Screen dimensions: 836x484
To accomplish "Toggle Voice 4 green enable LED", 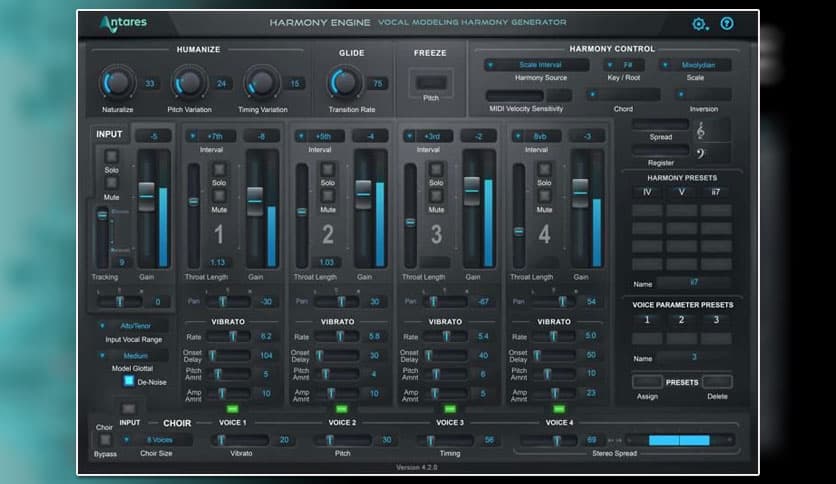I will 559,409.
